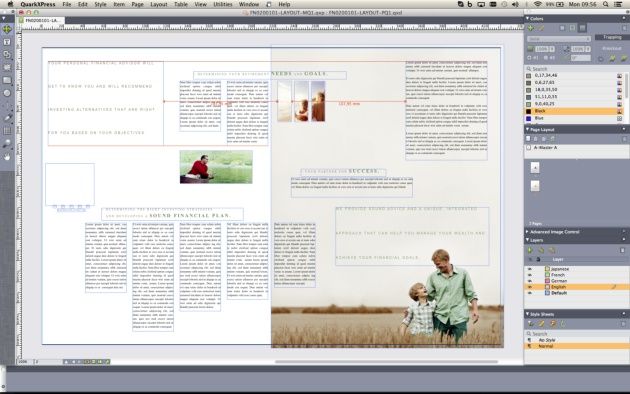The image size is (630, 394).
Task: Choose background color mode in Colors panel
Action: pyautogui.click(x=582, y=28)
